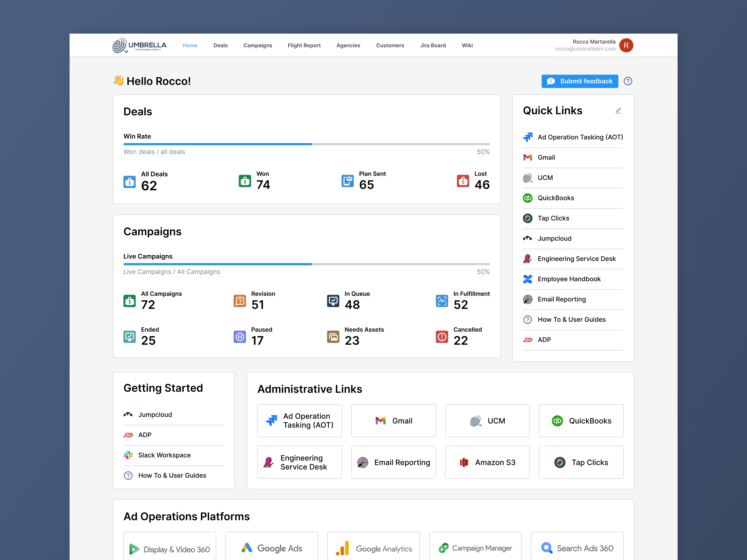Viewport: 747px width, 560px height.
Task: Click the user avatar circle for Rocco Martarella
Action: pyautogui.click(x=627, y=45)
